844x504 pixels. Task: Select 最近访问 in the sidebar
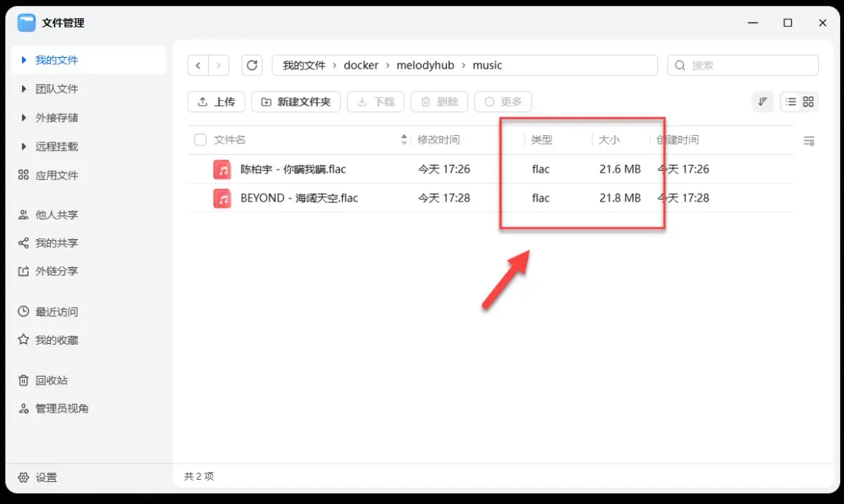pyautogui.click(x=56, y=312)
